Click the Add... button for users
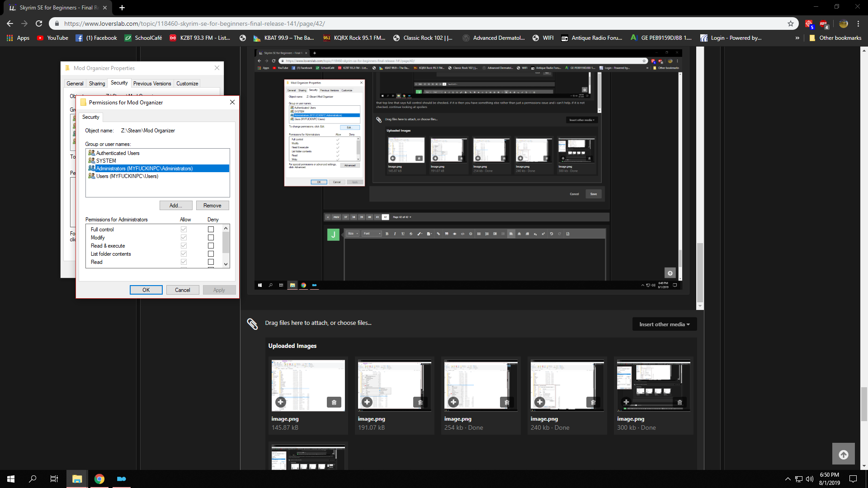This screenshot has height=488, width=868. 176,206
